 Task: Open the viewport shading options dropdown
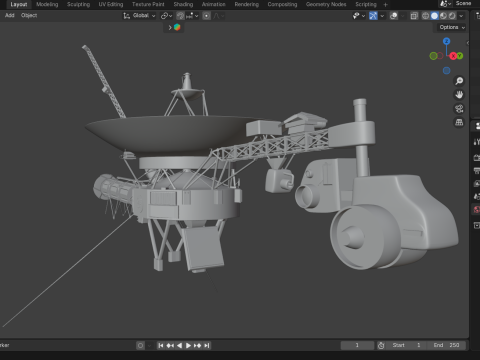click(461, 16)
